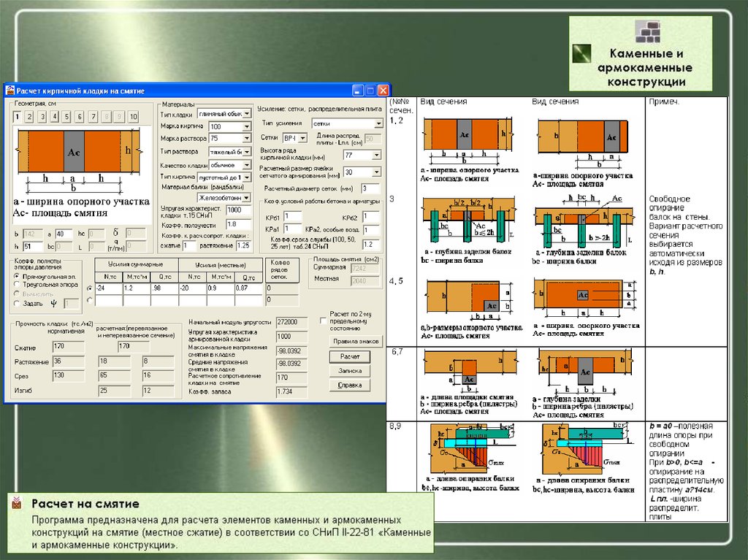The image size is (748, 560).
Task: Click the КРа1 coefficient field
Action: pos(292,229)
